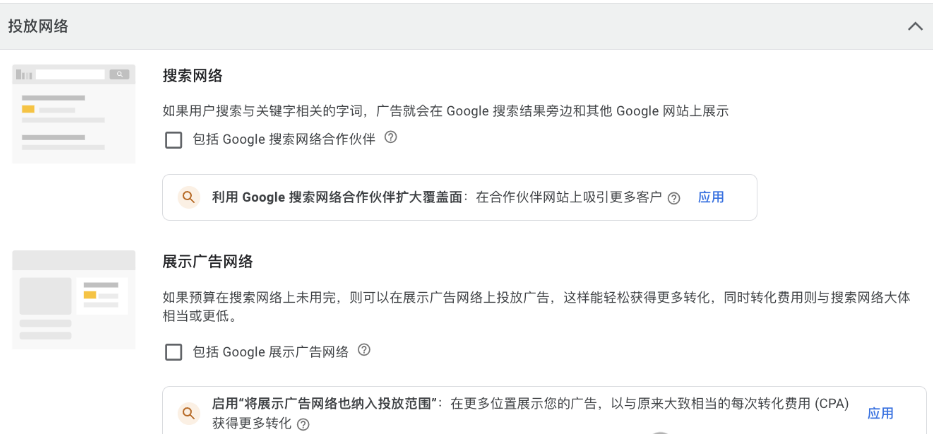This screenshot has width=933, height=434.
Task: Open help icon beside 搜索网络合作伙伴 checkbox label
Action: pyautogui.click(x=391, y=138)
